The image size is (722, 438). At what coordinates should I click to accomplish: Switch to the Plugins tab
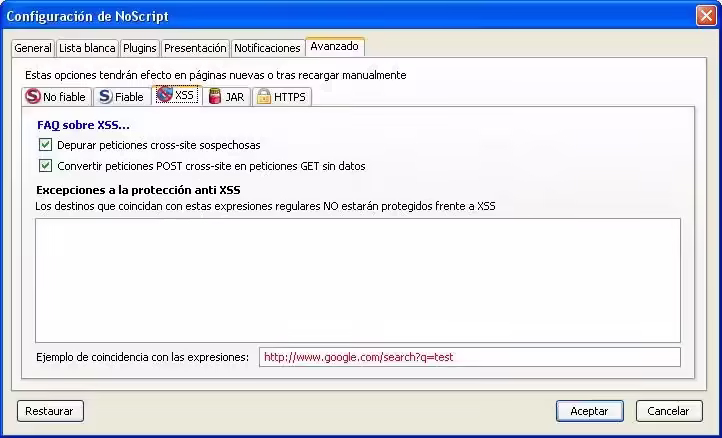(x=140, y=48)
